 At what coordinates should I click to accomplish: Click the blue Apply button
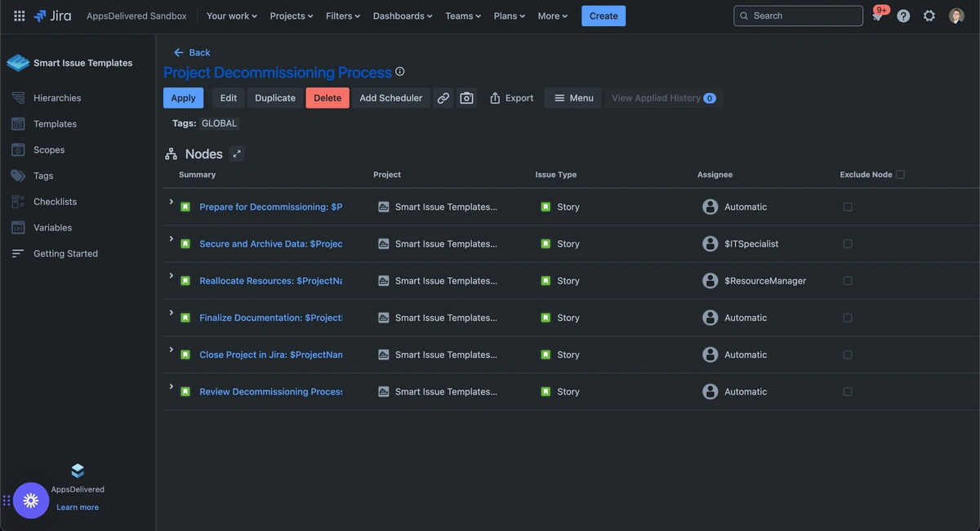coord(183,98)
